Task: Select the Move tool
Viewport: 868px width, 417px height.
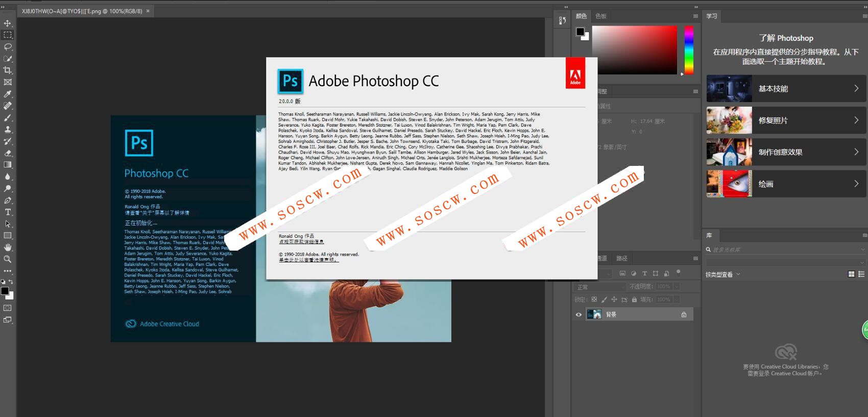Action: pyautogui.click(x=8, y=23)
